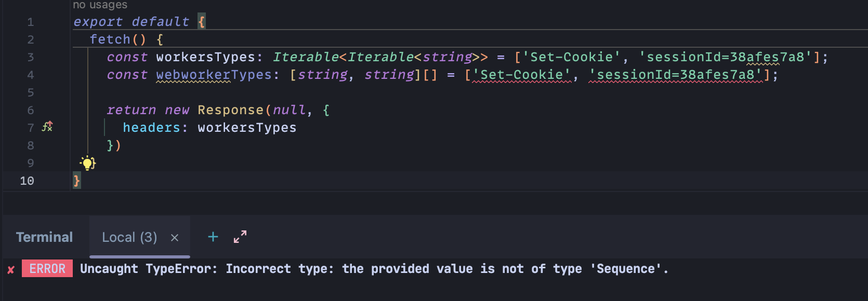
Task: Click the red x error icon in terminal output
Action: (11, 269)
